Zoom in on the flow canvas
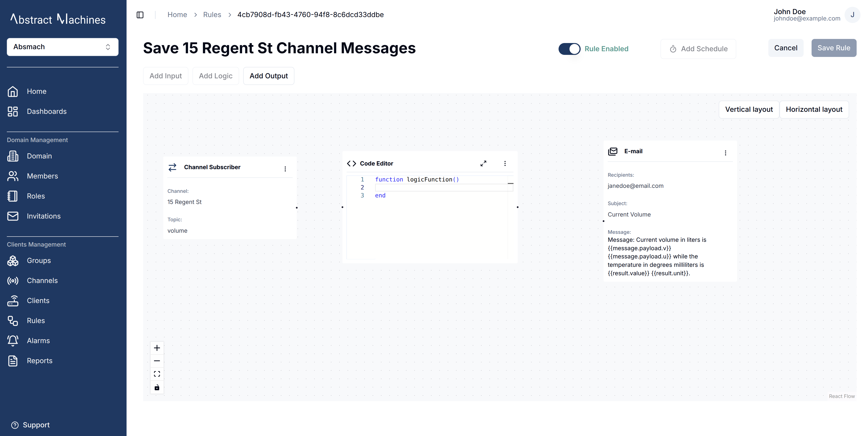Image resolution: width=868 pixels, height=436 pixels. (x=157, y=348)
